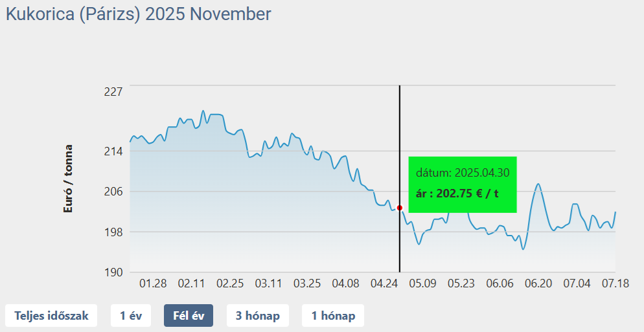Click the 07.18 date axis label
This screenshot has height=332, width=644.
(x=615, y=283)
